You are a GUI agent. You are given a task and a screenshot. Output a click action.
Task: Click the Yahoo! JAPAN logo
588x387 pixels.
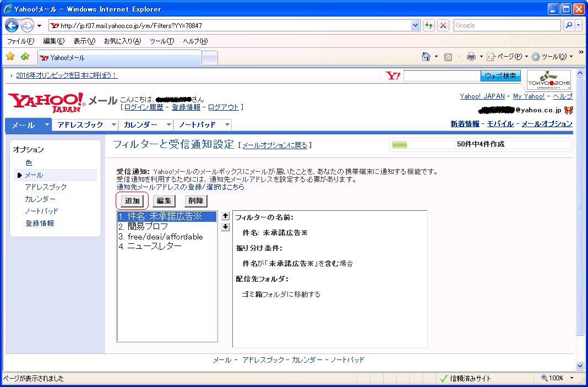click(x=46, y=102)
